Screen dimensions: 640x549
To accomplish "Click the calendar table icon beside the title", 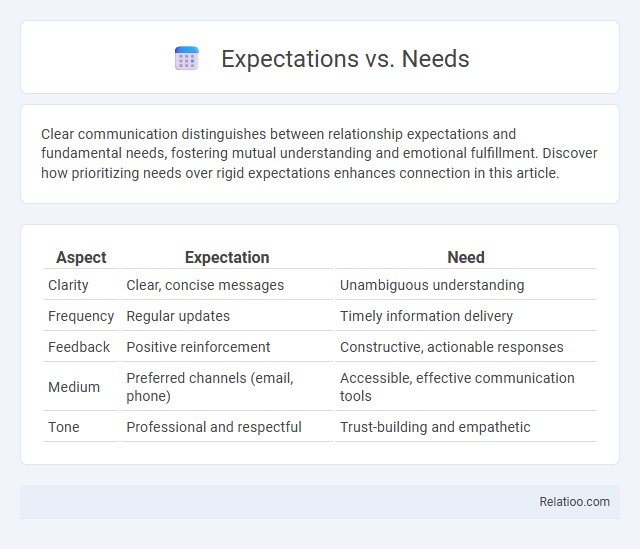I will click(187, 58).
